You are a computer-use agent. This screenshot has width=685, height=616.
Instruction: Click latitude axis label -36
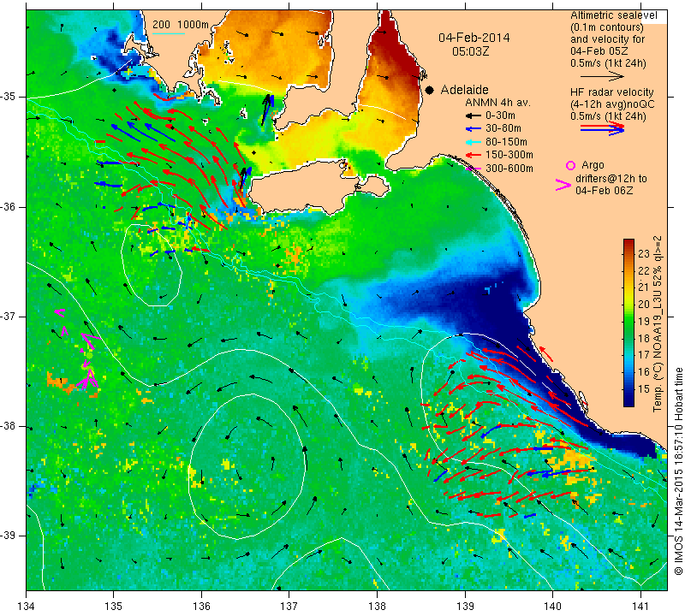(x=9, y=206)
